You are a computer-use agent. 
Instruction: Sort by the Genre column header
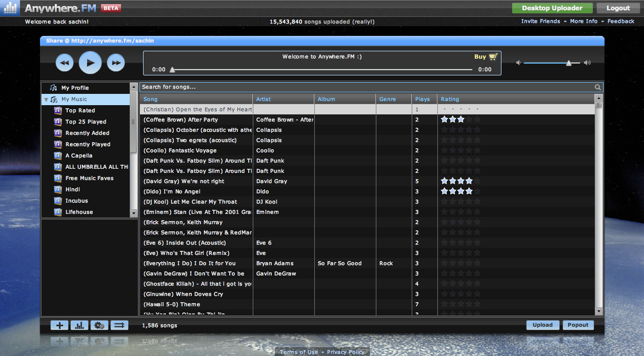[394, 99]
